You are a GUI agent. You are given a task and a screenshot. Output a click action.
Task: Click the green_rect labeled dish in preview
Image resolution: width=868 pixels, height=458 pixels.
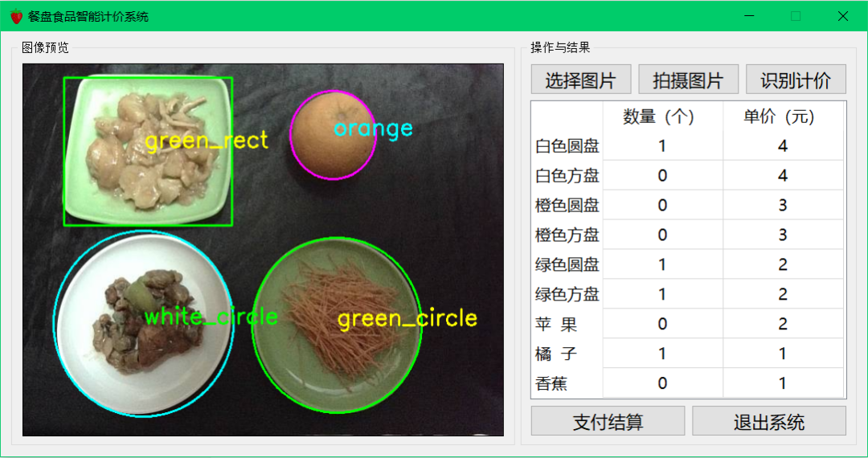pos(148,151)
